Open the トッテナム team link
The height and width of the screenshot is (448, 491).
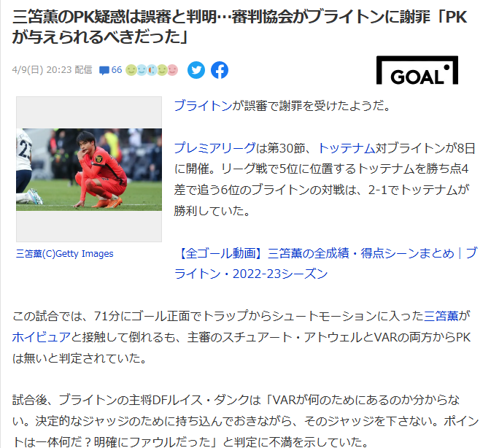pyautogui.click(x=347, y=147)
